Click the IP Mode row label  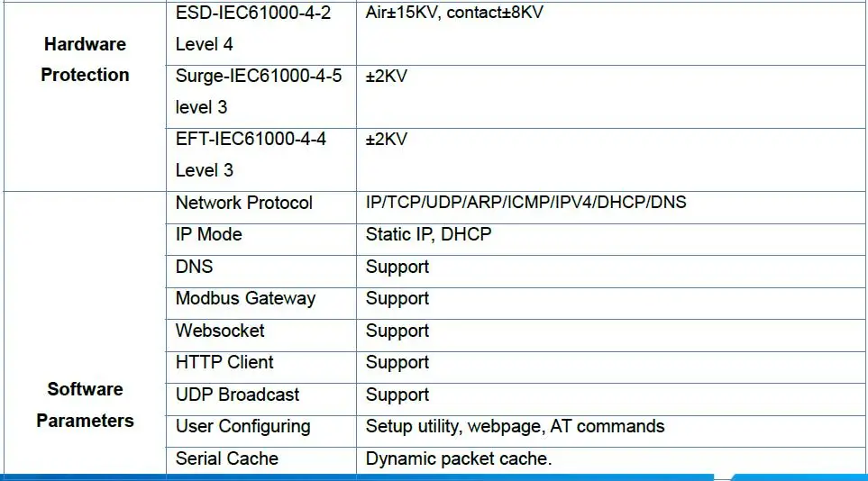[209, 235]
